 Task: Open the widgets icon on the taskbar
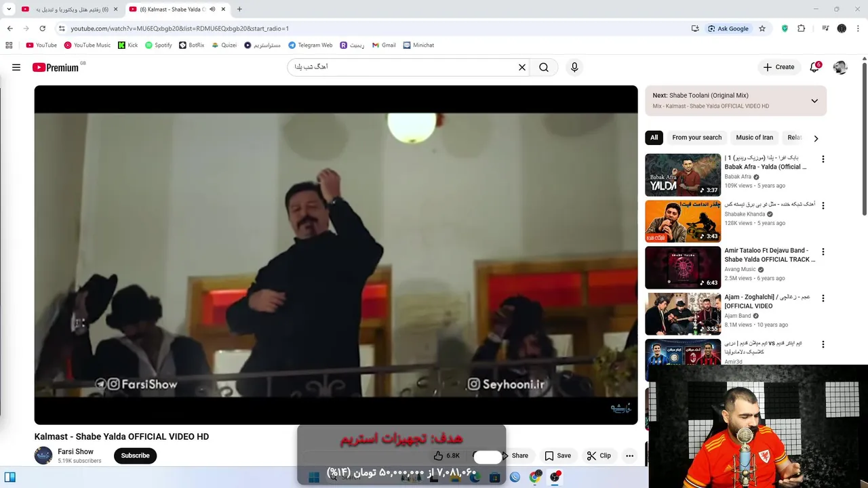click(10, 477)
